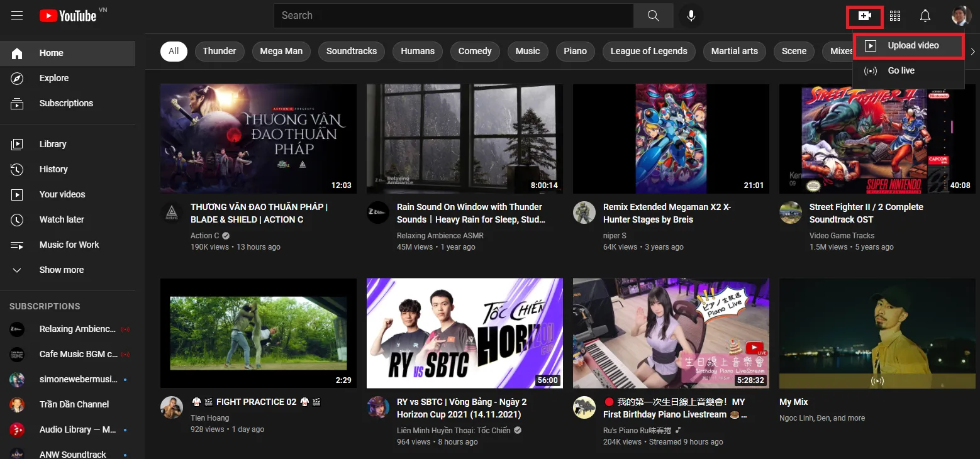Go to ANW Soundtrack subscription entry
Viewport: 980px width, 459px height.
(x=68, y=453)
